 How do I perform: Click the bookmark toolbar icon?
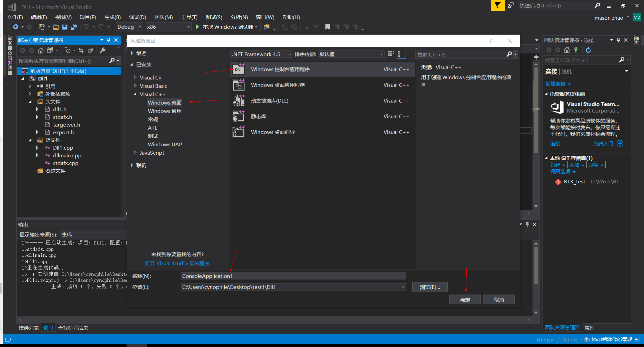tap(328, 27)
